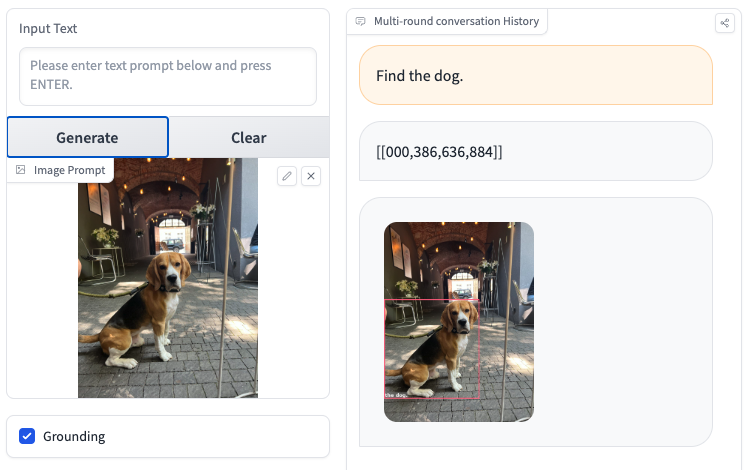Screen dimensions: 748x470
Task: Click "the dog." label in result image
Action: click(396, 395)
